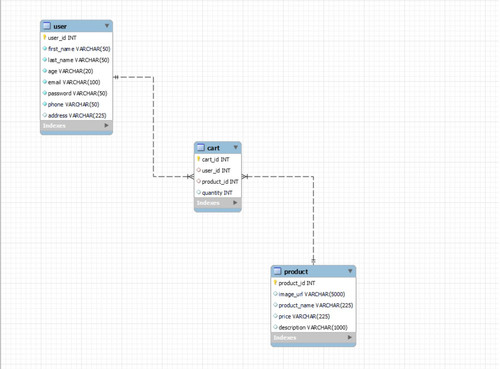Click the diamond icon beside price column

pos(275,316)
